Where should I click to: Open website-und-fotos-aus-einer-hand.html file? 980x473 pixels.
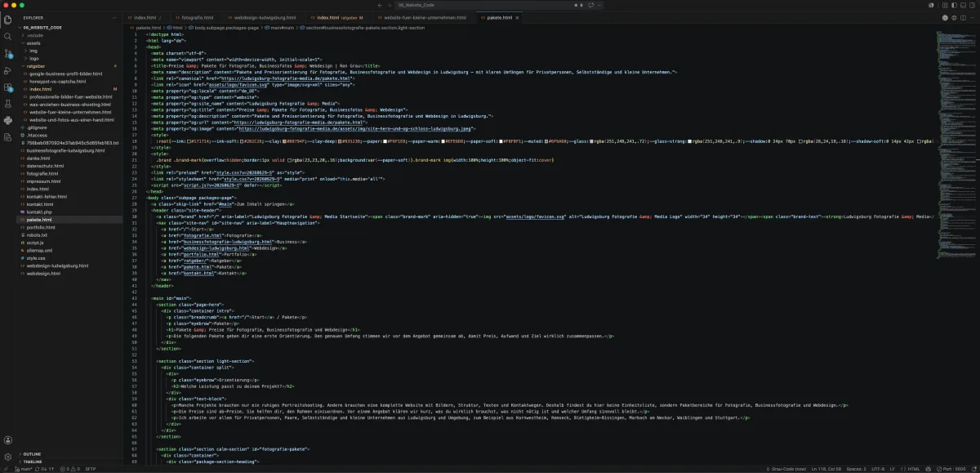click(70, 119)
